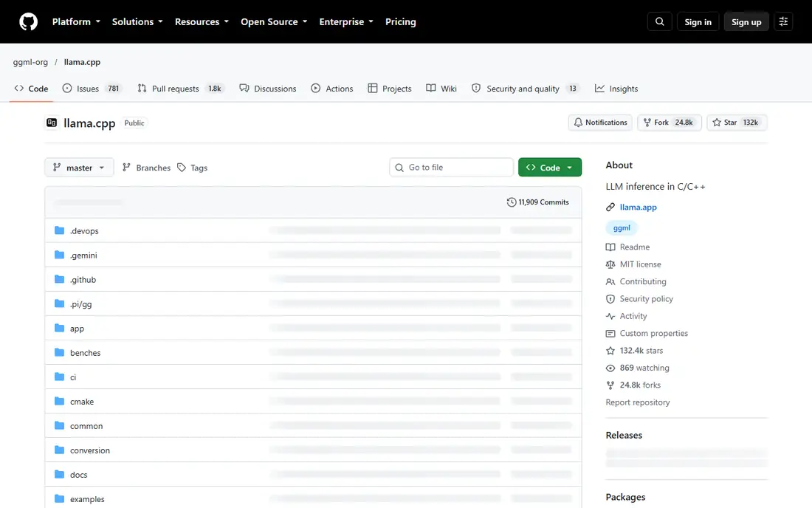Open the master branch dropdown
Screen dimensions: 812x508
[x=79, y=168]
